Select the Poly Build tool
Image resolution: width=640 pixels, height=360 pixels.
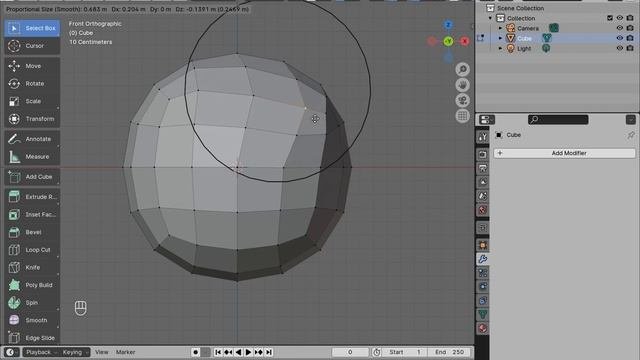32,285
